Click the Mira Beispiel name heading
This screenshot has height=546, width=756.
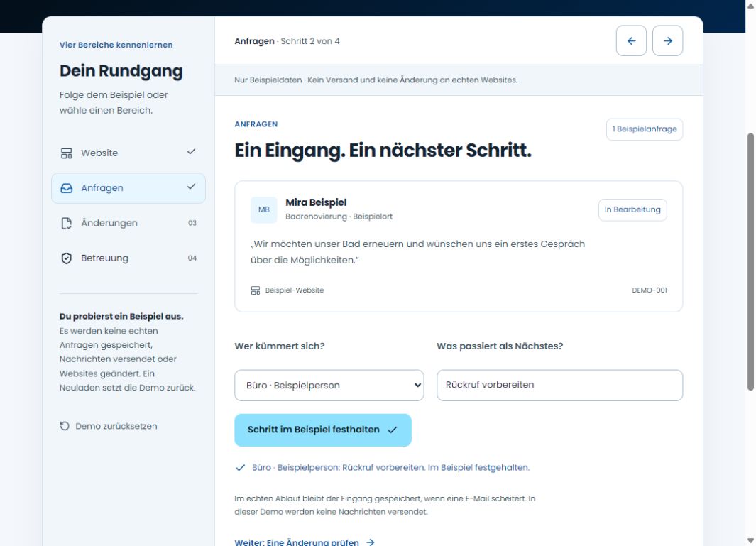(316, 202)
